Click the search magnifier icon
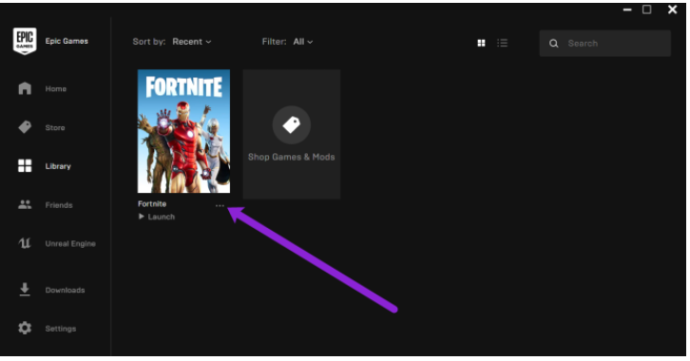This screenshot has height=361, width=690. coord(554,44)
